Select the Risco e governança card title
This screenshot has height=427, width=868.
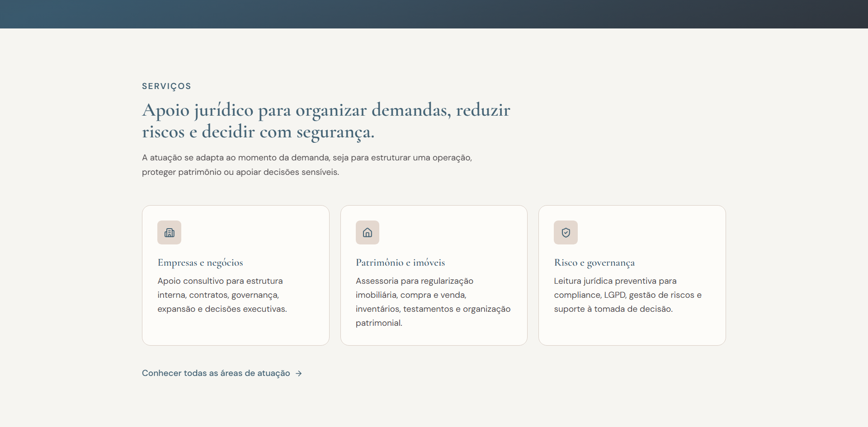[x=594, y=263]
